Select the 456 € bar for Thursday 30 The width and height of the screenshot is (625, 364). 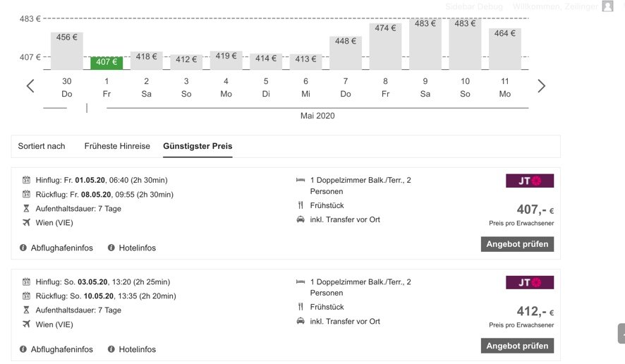click(x=66, y=51)
